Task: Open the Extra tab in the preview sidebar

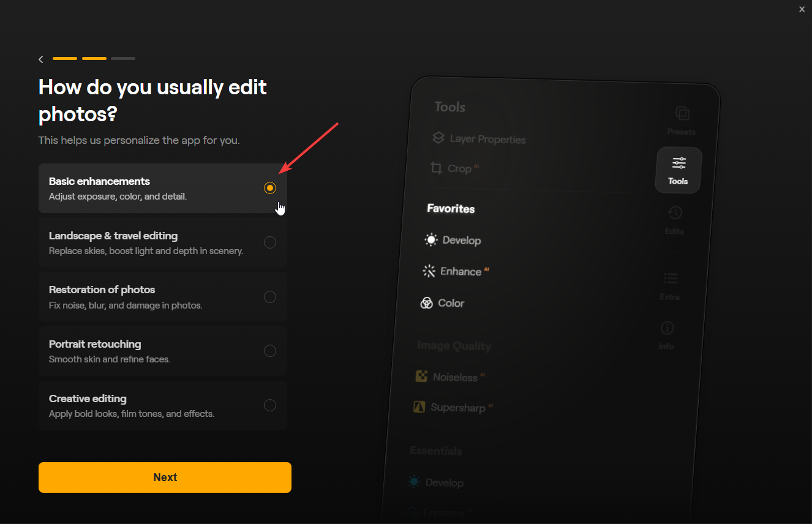Action: tap(671, 286)
